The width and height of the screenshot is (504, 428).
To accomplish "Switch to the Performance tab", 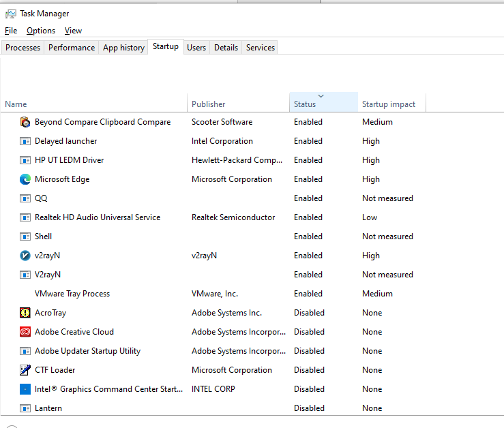I will [x=72, y=48].
